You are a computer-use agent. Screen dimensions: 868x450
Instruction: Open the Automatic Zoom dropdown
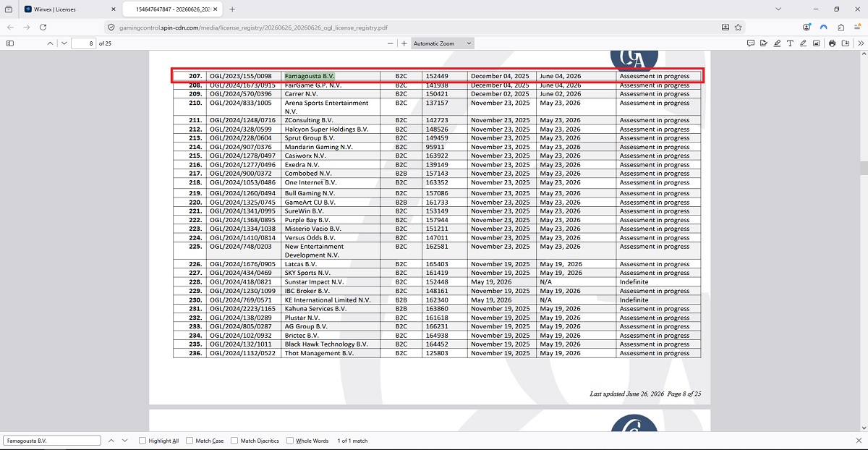tap(442, 43)
